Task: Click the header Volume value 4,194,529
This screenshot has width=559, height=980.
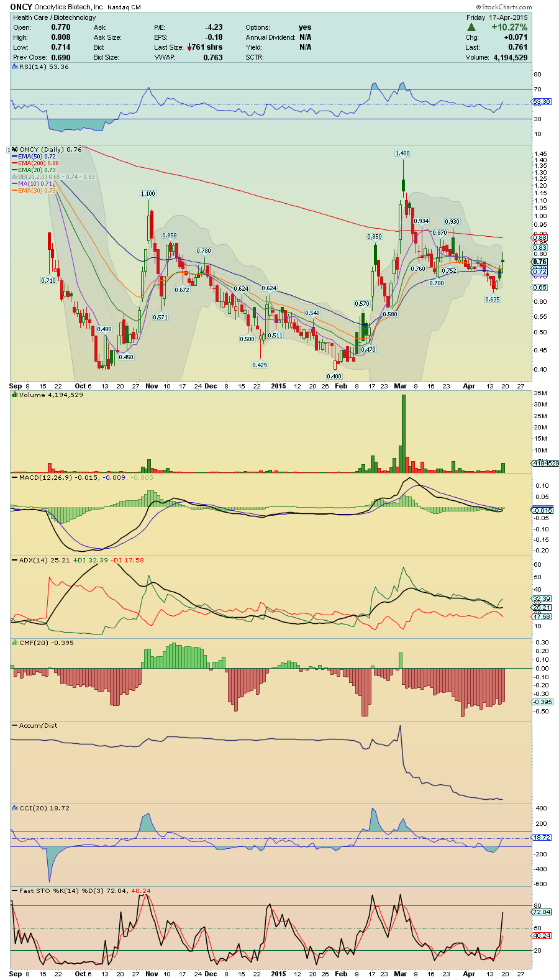Action: tap(511, 57)
